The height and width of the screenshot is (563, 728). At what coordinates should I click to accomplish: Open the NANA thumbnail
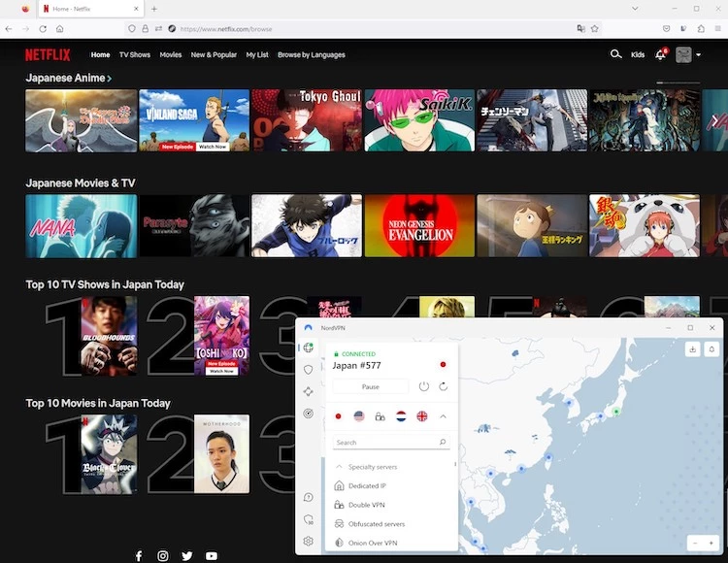coord(82,225)
